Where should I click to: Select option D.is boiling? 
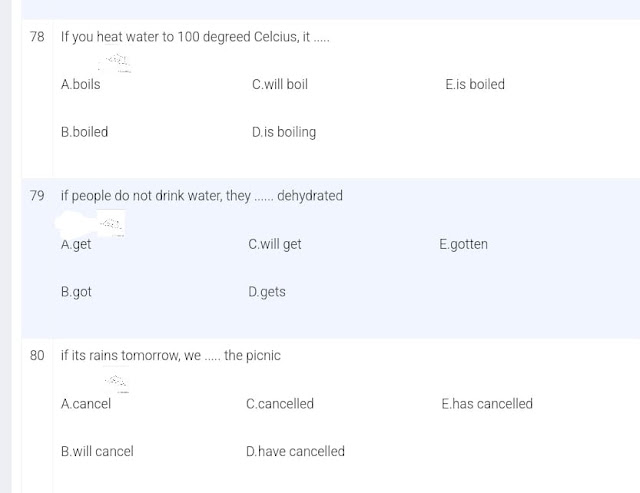(284, 132)
